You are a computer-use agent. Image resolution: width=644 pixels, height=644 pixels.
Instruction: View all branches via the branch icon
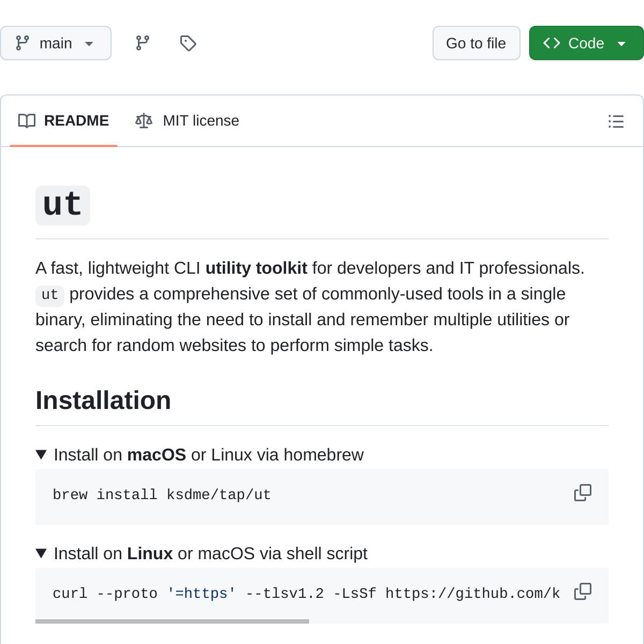tap(143, 43)
